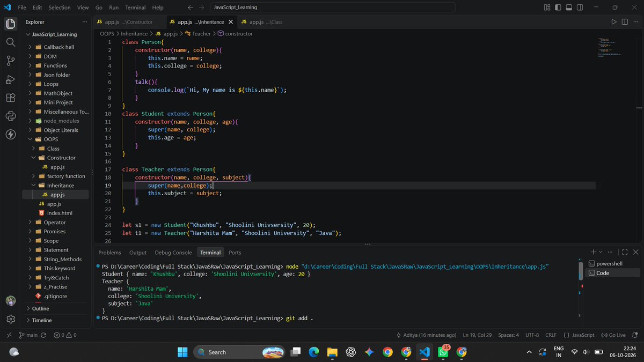644x362 pixels.
Task: Click the Teacher breadcrumb item
Action: pos(197,33)
